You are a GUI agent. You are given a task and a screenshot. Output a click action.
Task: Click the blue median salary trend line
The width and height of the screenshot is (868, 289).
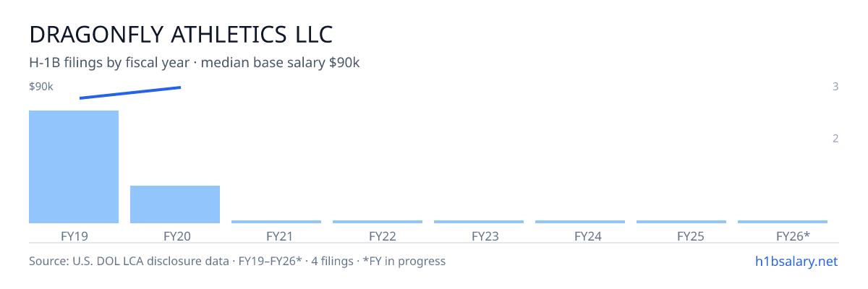(130, 92)
